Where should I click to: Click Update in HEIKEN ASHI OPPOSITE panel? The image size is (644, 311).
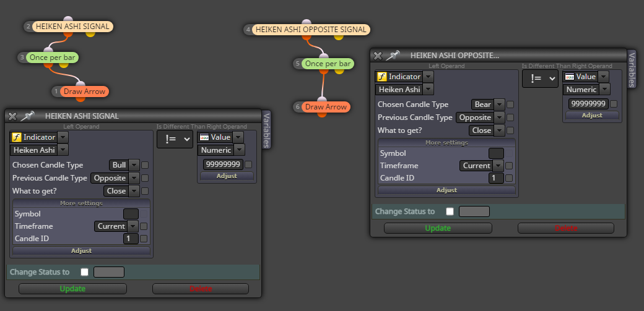pyautogui.click(x=438, y=228)
